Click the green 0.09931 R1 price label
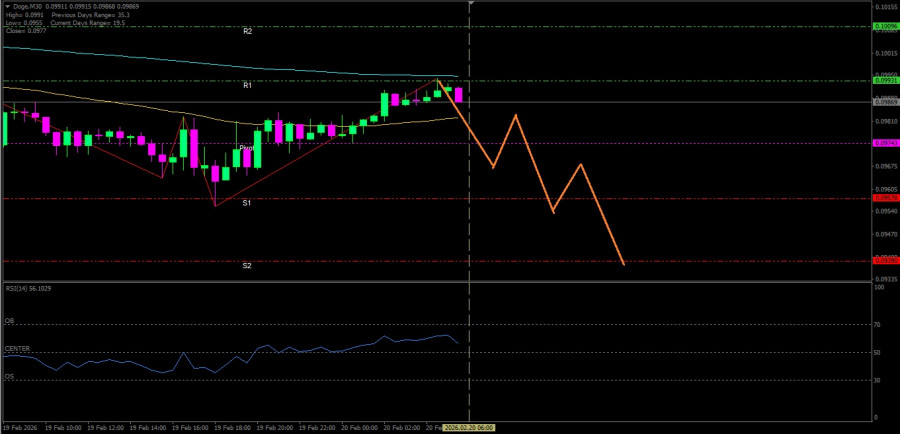 point(886,81)
